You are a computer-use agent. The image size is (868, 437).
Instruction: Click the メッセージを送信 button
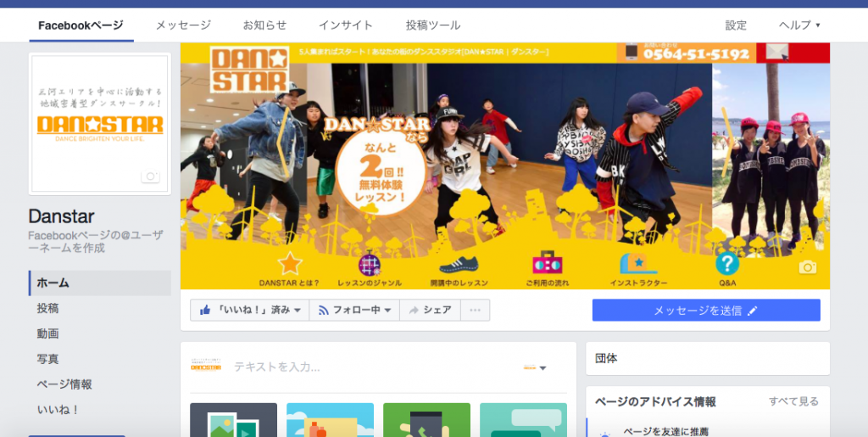[x=706, y=311]
